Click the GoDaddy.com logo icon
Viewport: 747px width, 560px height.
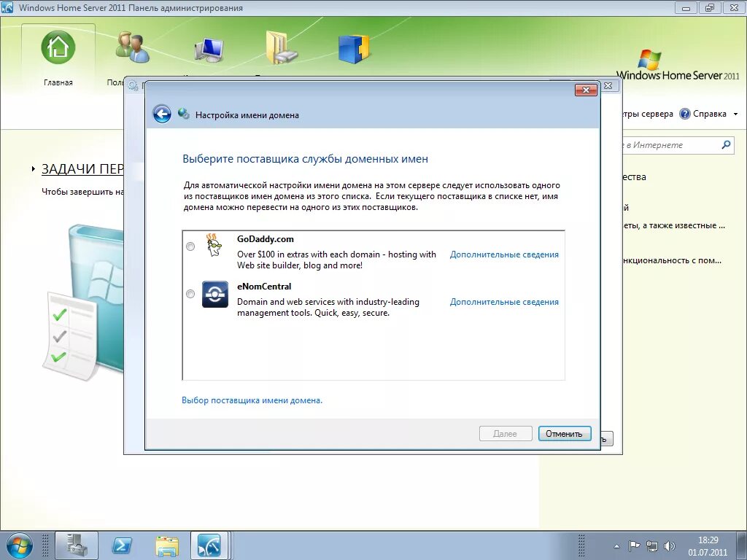pyautogui.click(x=214, y=246)
